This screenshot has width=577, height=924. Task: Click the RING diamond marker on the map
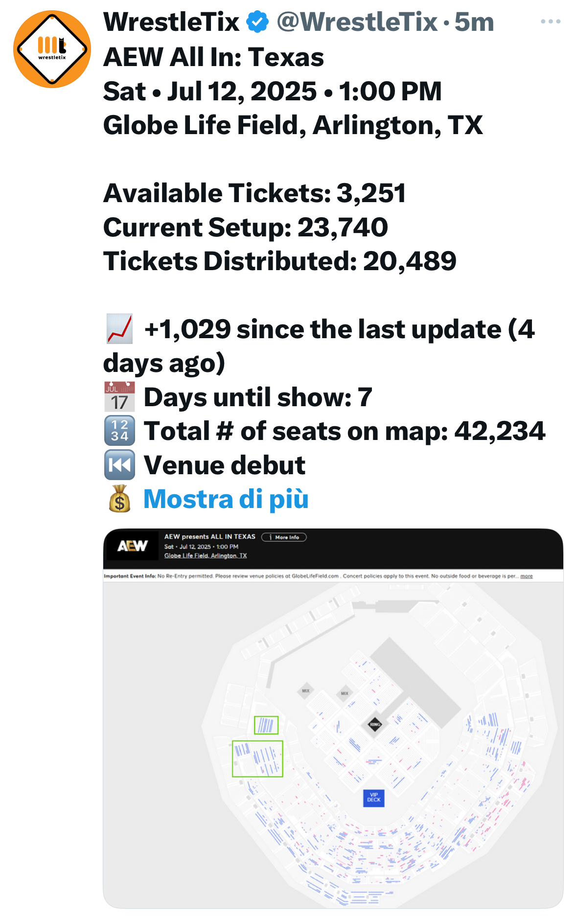click(375, 724)
